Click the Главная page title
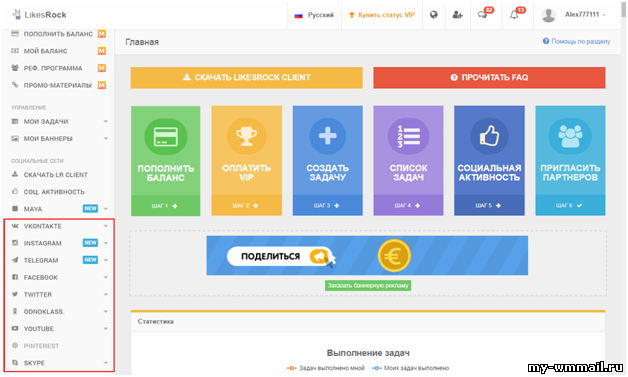628x377 pixels. tap(142, 42)
